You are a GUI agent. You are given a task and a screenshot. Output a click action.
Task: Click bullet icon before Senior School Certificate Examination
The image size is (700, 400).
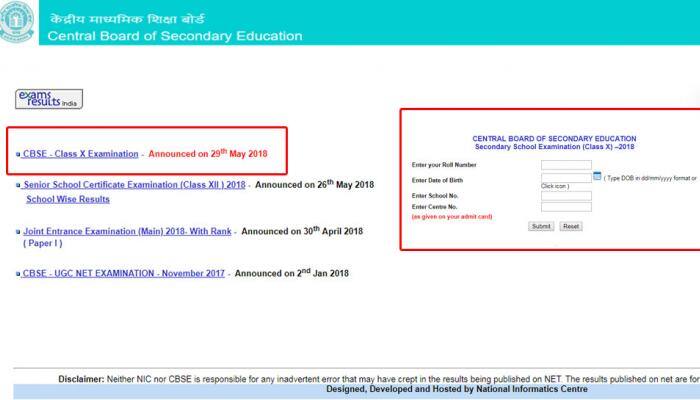tap(18, 185)
